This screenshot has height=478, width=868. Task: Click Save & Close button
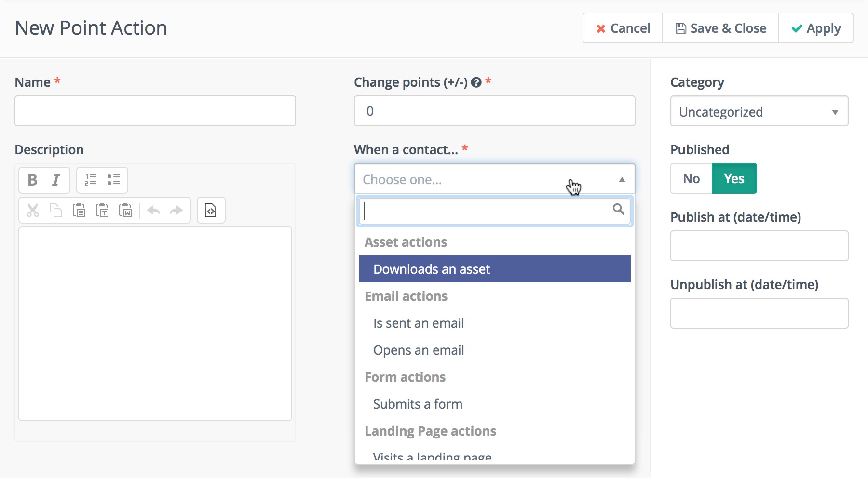[x=720, y=28]
